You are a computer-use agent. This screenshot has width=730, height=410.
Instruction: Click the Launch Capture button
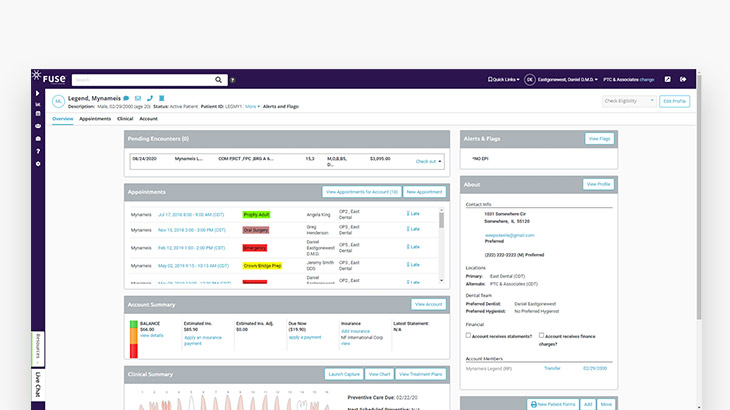point(344,374)
